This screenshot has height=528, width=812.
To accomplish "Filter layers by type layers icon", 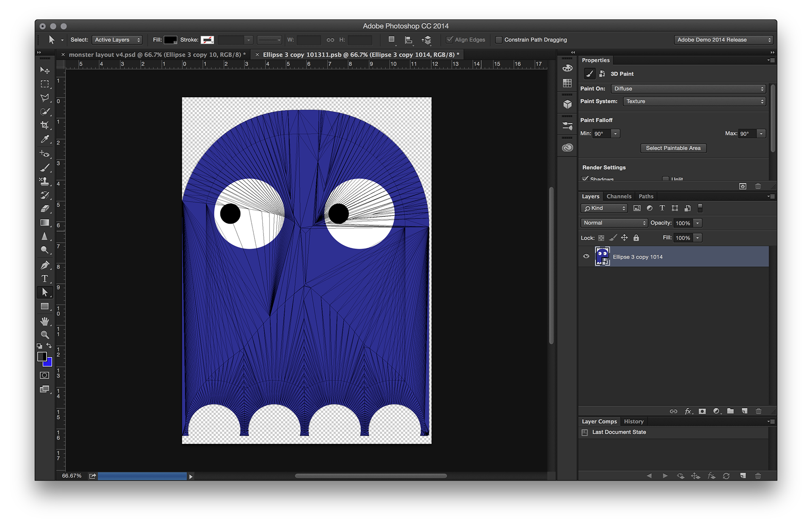I will (x=662, y=208).
